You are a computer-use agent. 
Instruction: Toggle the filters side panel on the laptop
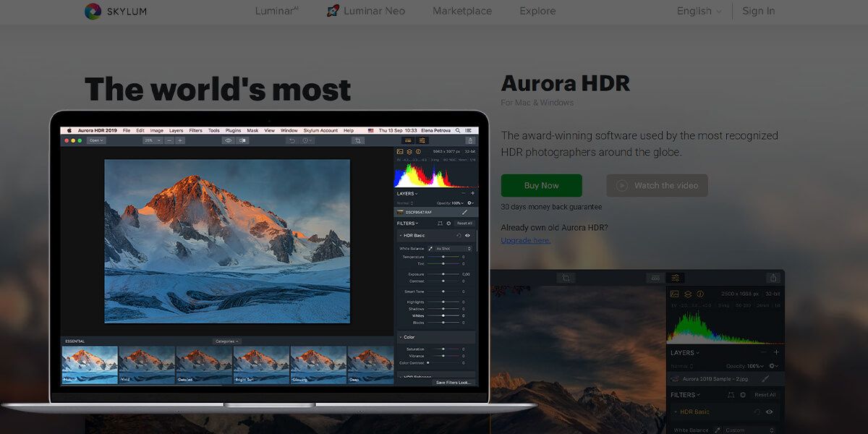pyautogui.click(x=422, y=140)
